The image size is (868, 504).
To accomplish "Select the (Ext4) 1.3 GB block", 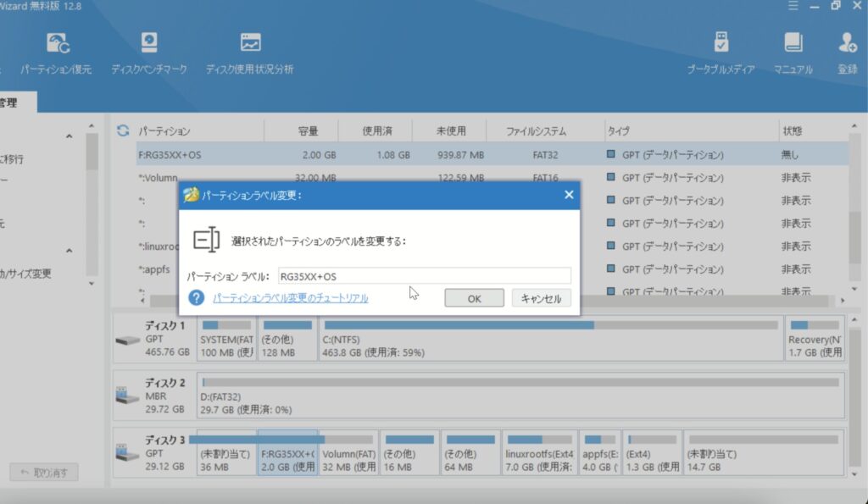I will [653, 453].
